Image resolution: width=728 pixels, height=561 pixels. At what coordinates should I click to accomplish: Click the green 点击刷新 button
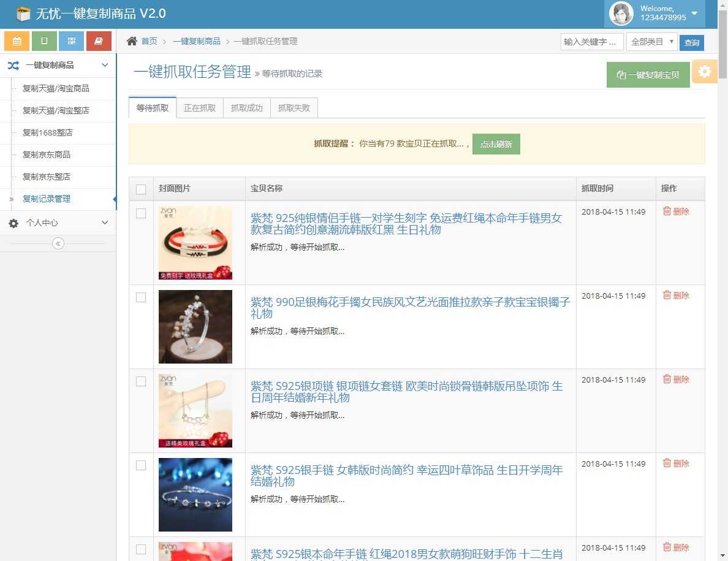coord(496,144)
